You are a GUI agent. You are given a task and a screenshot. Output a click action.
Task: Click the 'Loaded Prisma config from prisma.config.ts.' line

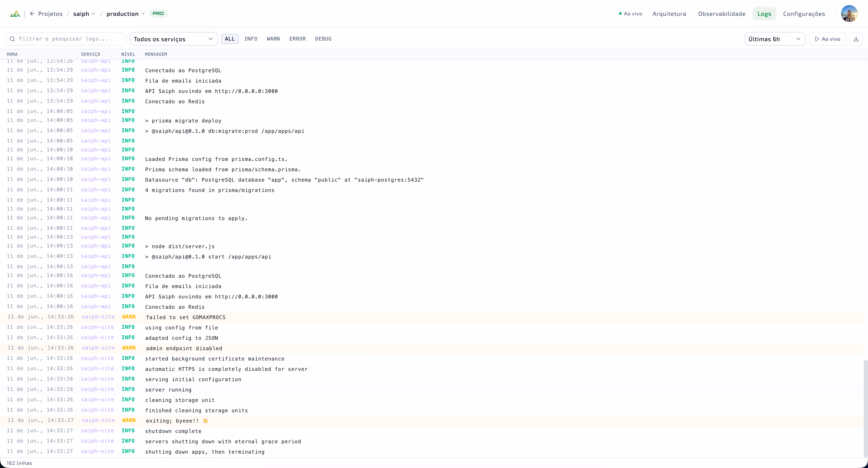click(216, 159)
